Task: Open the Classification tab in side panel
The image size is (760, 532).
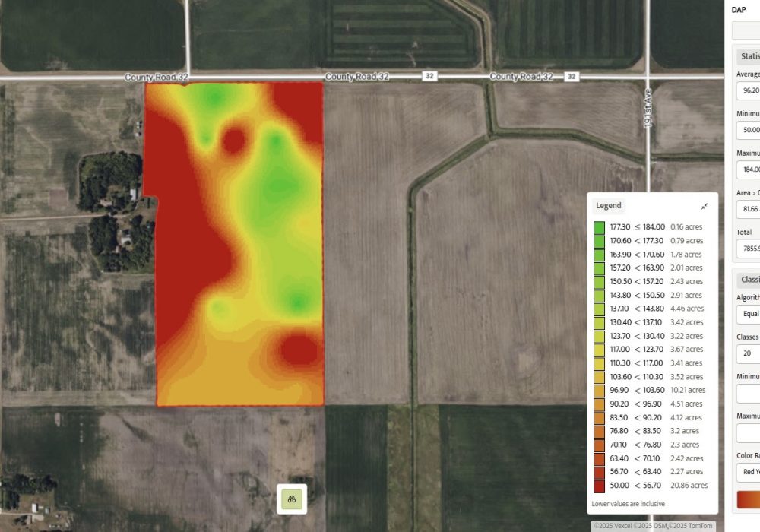Action: [x=747, y=280]
